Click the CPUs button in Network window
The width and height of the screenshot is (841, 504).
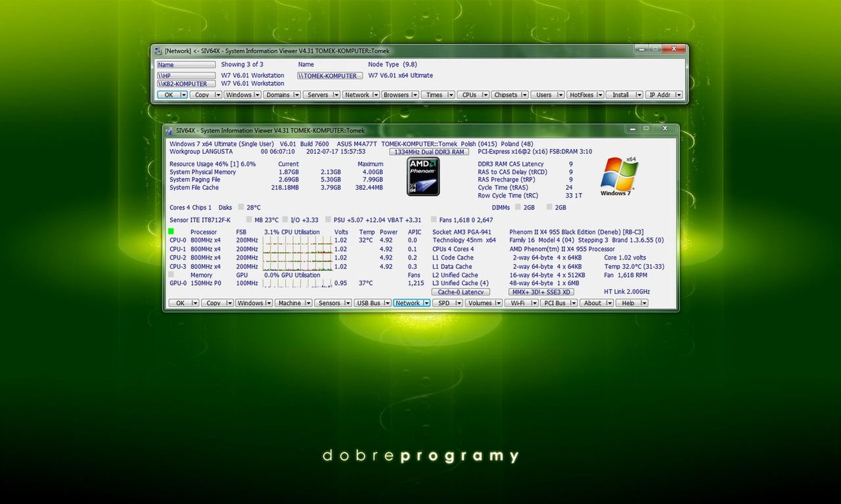472,95
